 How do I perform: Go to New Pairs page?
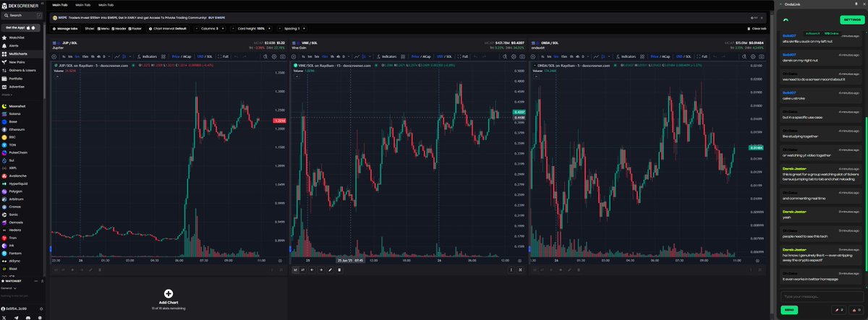[x=20, y=62]
